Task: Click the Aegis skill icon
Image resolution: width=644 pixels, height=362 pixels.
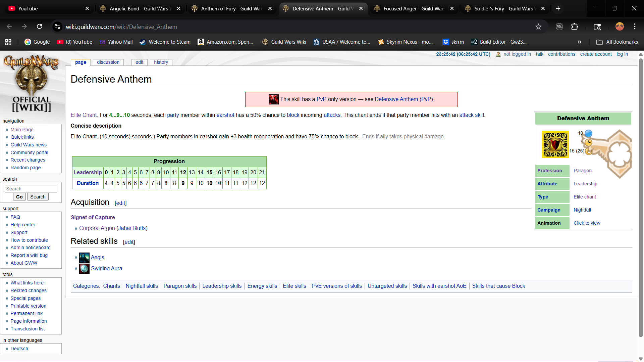Action: pos(84,258)
